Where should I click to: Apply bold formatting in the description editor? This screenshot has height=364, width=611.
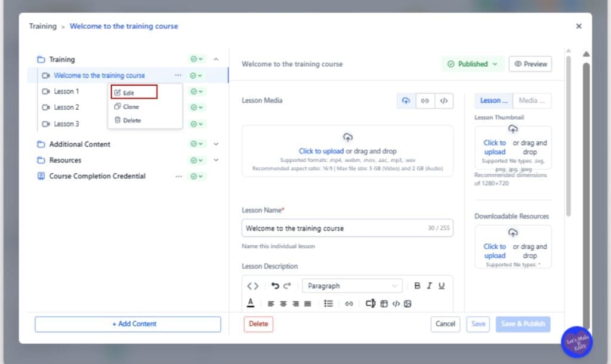tap(417, 285)
